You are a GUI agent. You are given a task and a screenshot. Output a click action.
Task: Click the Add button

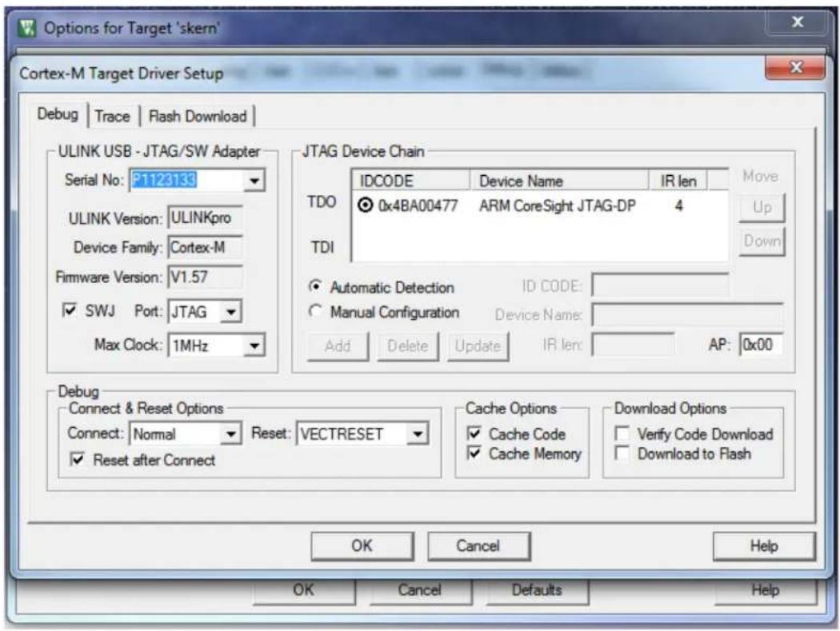[338, 346]
